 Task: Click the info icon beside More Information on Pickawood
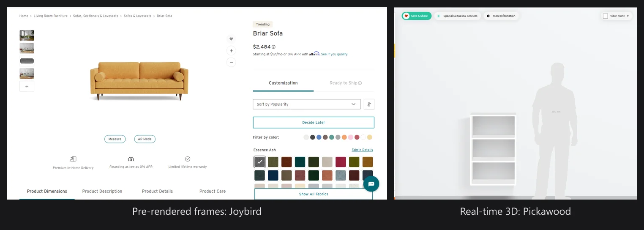click(488, 16)
